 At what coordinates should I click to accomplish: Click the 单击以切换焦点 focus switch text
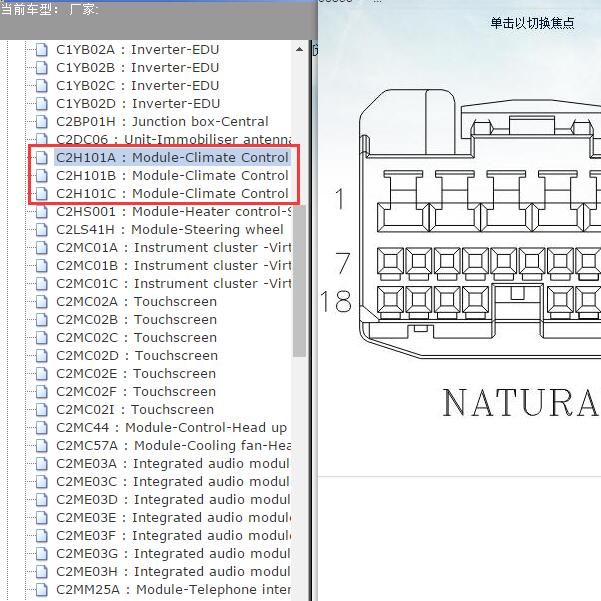532,23
